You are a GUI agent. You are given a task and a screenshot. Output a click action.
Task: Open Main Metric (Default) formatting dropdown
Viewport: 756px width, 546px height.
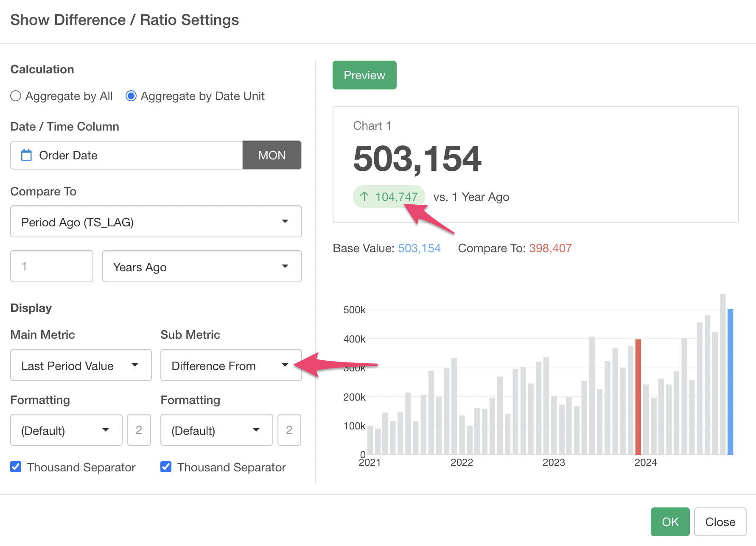(66, 430)
